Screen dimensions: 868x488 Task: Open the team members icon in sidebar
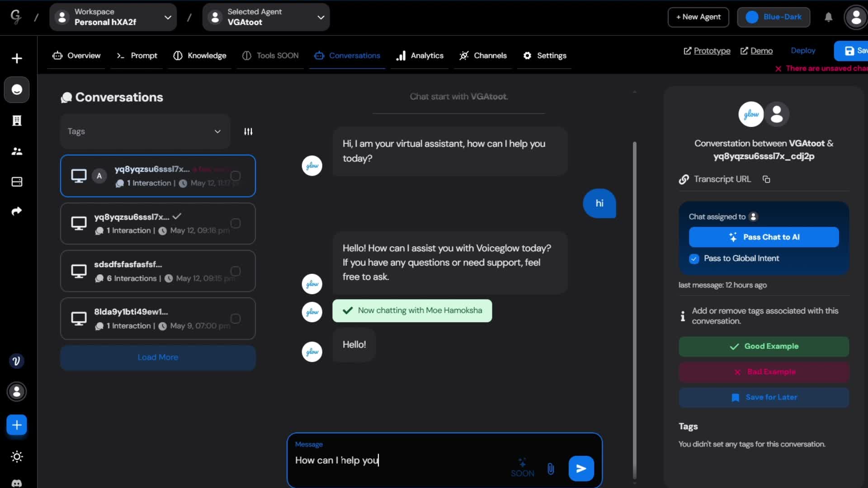[x=17, y=151]
